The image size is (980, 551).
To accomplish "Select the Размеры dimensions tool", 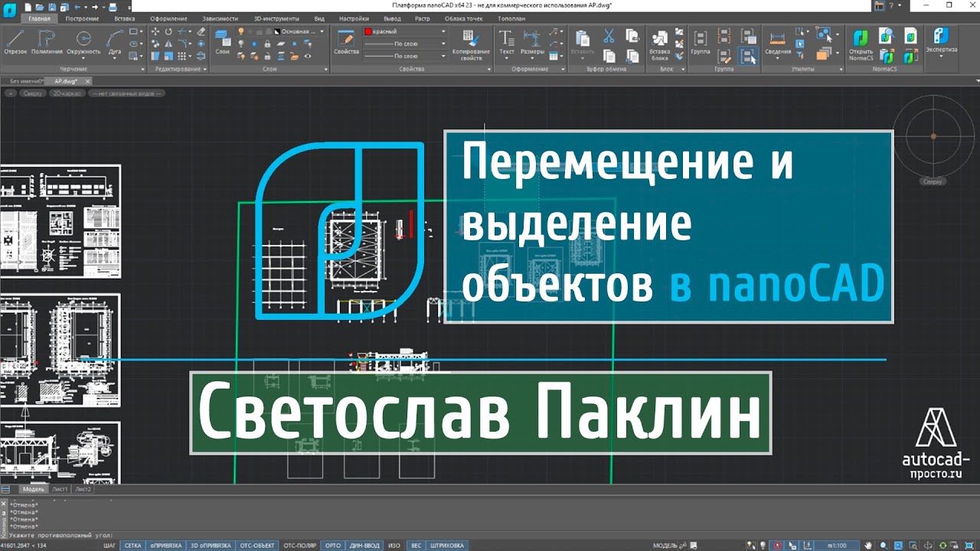I will click(x=532, y=43).
